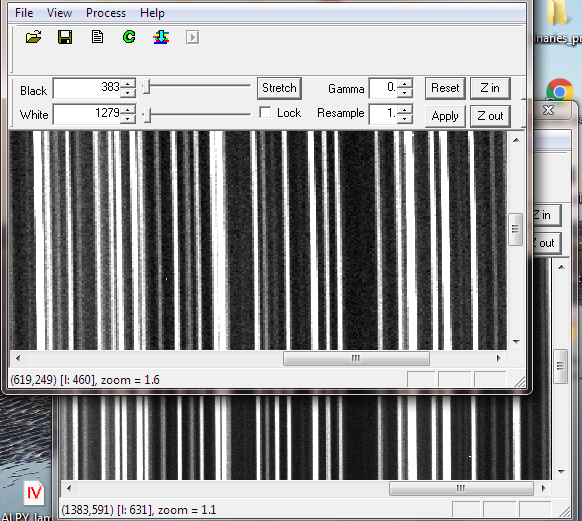
Task: Open the View menu
Action: (x=59, y=13)
